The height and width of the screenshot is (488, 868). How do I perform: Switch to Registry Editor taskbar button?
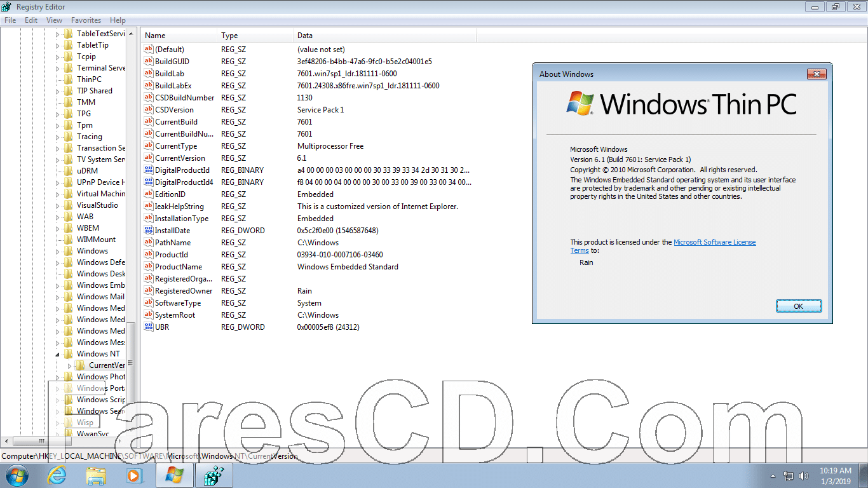(214, 475)
